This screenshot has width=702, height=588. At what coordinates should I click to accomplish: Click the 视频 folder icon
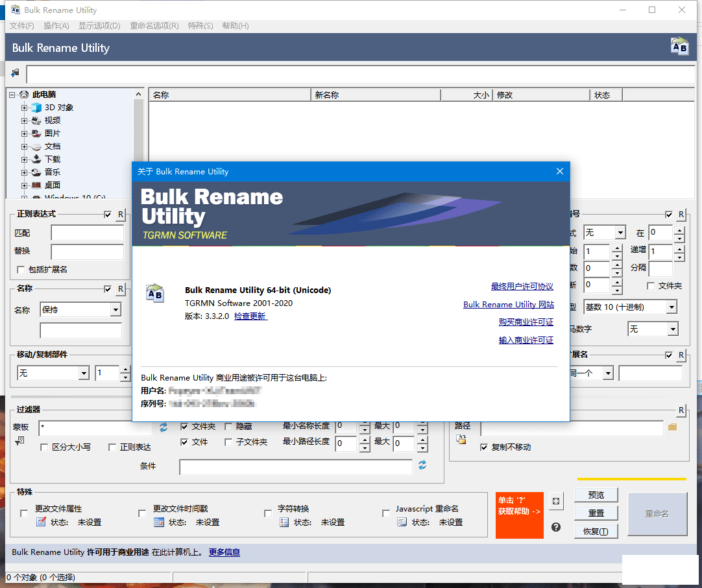pyautogui.click(x=36, y=121)
